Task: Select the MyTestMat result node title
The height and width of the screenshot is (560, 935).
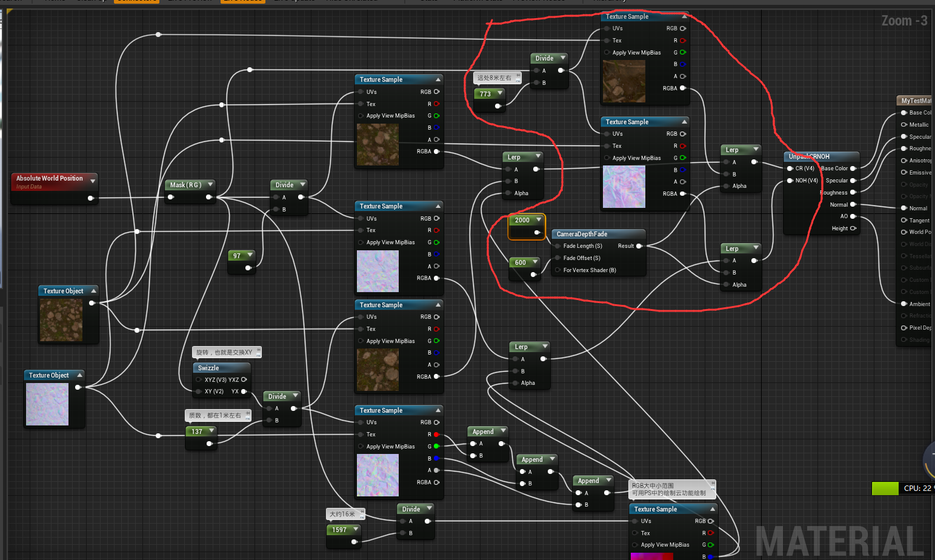Action: [x=916, y=101]
